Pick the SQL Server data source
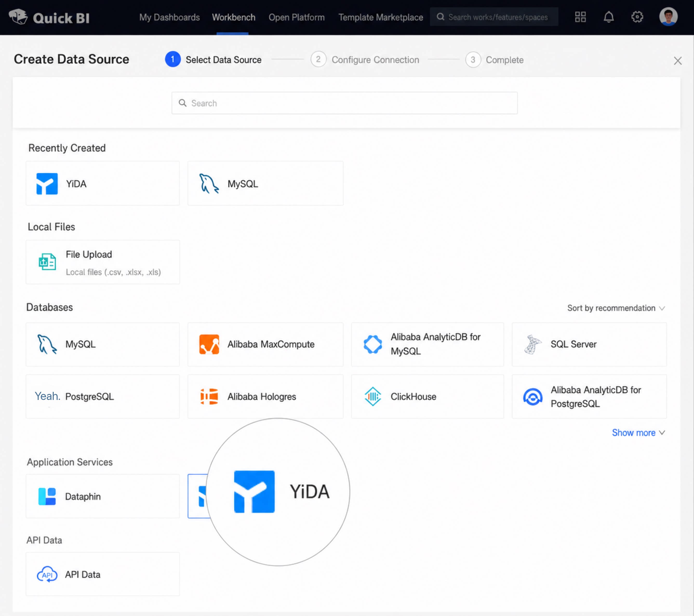This screenshot has width=694, height=616. [589, 344]
